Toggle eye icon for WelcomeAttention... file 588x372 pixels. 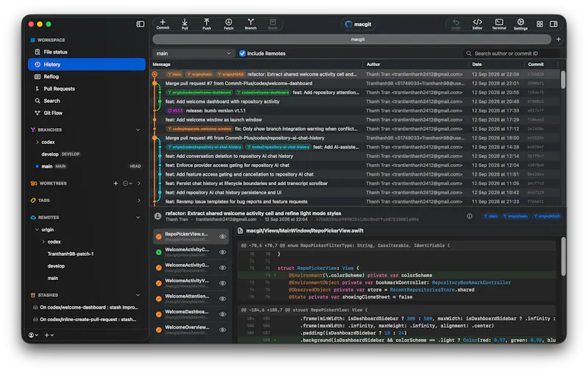tap(223, 299)
